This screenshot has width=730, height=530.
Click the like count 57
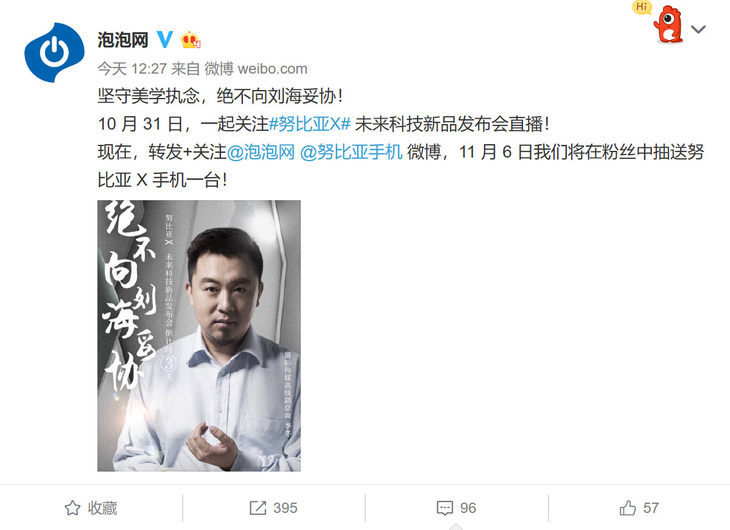pyautogui.click(x=651, y=508)
